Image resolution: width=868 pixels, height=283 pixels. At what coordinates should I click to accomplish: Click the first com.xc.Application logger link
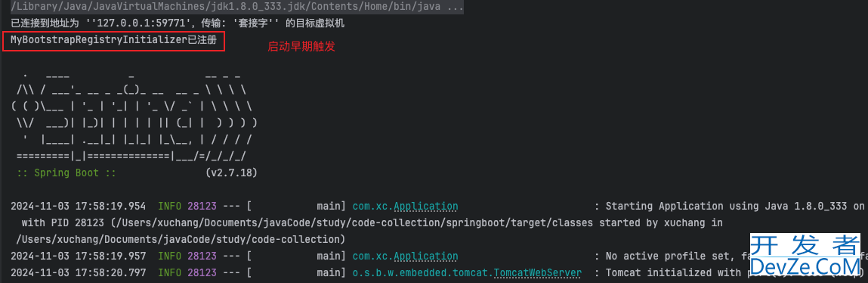pyautogui.click(x=405, y=207)
